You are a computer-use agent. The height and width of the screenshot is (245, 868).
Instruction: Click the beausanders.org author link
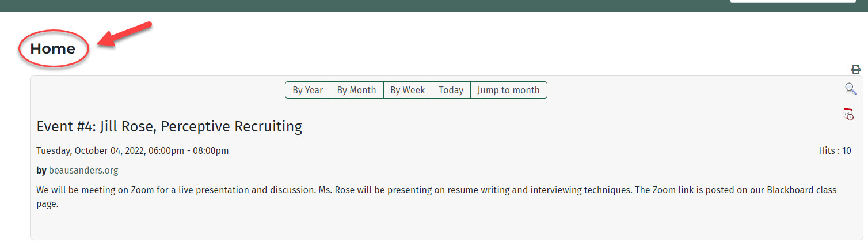click(x=83, y=171)
